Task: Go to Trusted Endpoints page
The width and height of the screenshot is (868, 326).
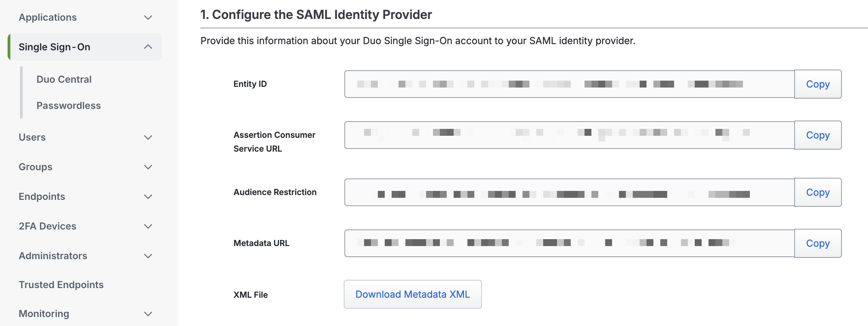Action: (x=61, y=285)
